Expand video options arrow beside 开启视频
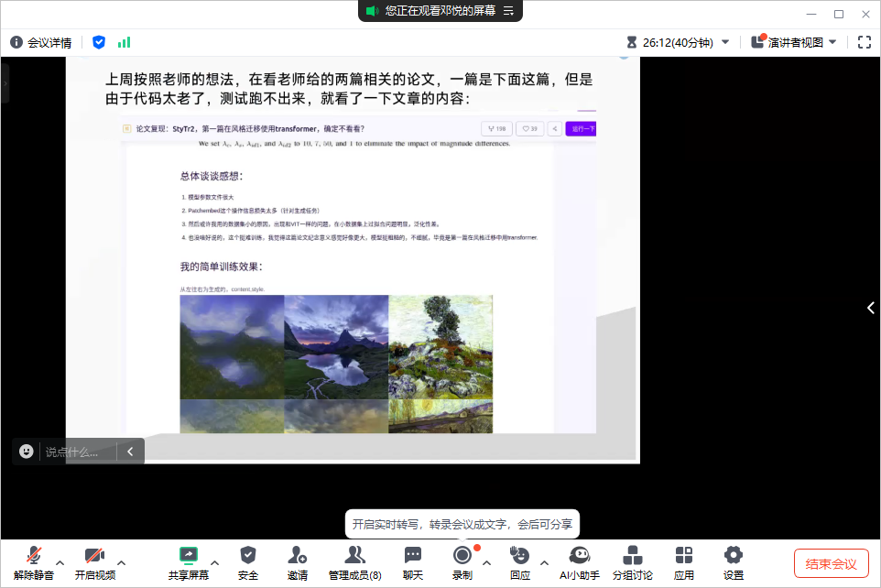 [x=122, y=562]
